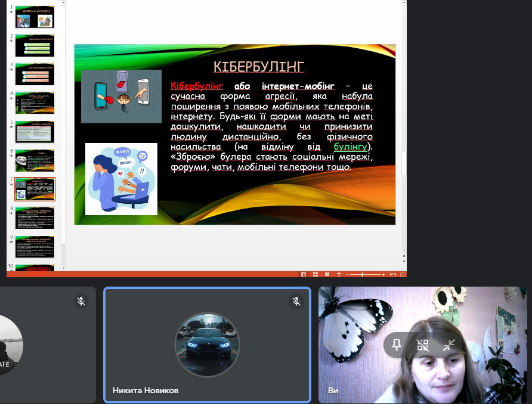
Task: Click Никита Новиков name label
Action: 146,390
